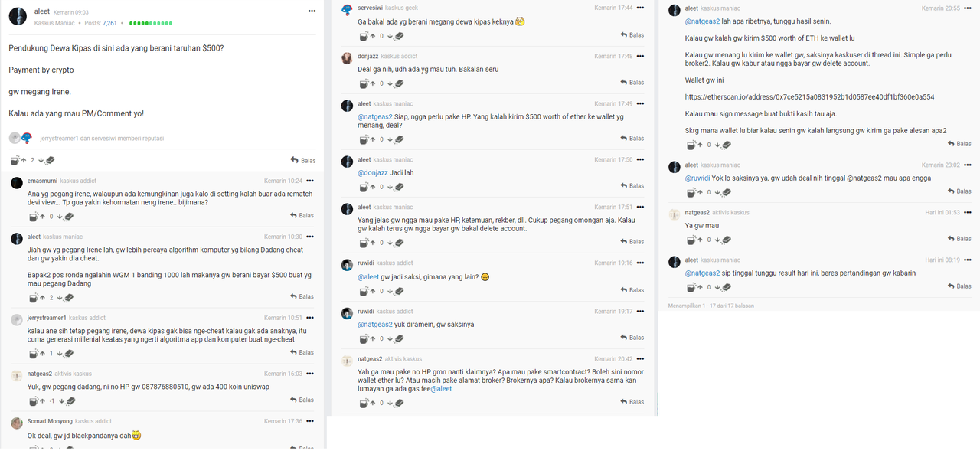Image resolution: width=980 pixels, height=451 pixels.
Task: Toggle cendol upvote on natgeas2's 01:53 comment
Action: 692,240
